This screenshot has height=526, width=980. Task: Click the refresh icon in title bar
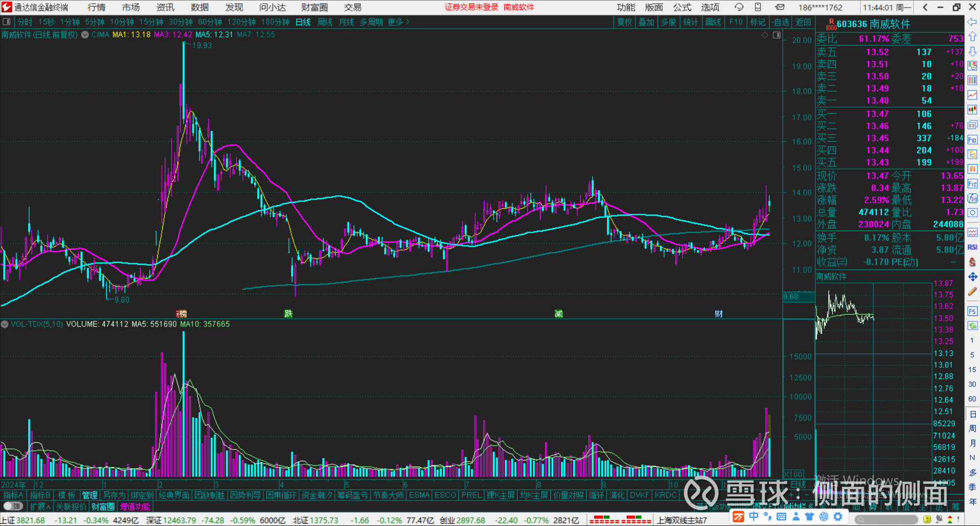point(739,7)
